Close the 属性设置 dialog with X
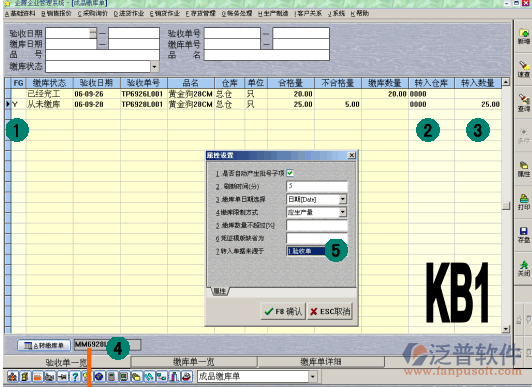The height and width of the screenshot is (387, 532). 352,155
